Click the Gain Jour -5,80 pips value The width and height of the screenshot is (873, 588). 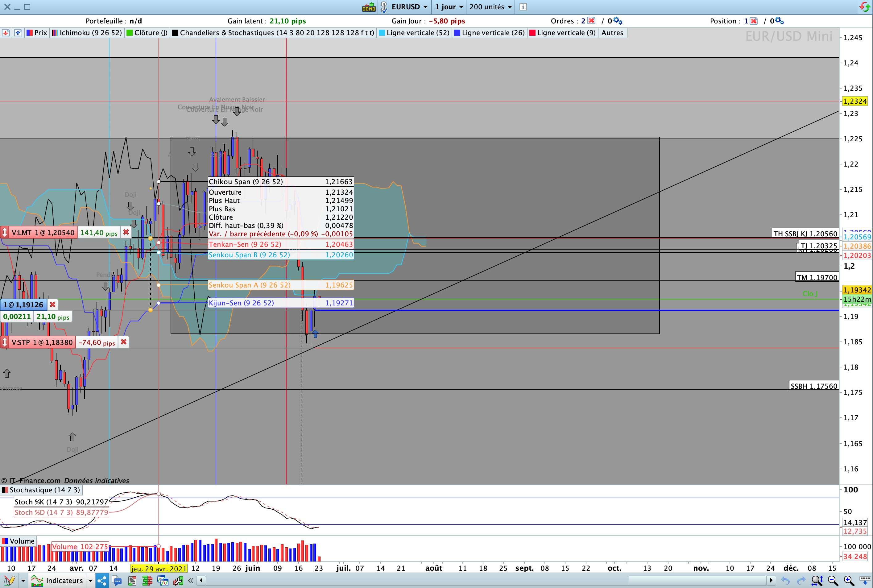click(447, 21)
